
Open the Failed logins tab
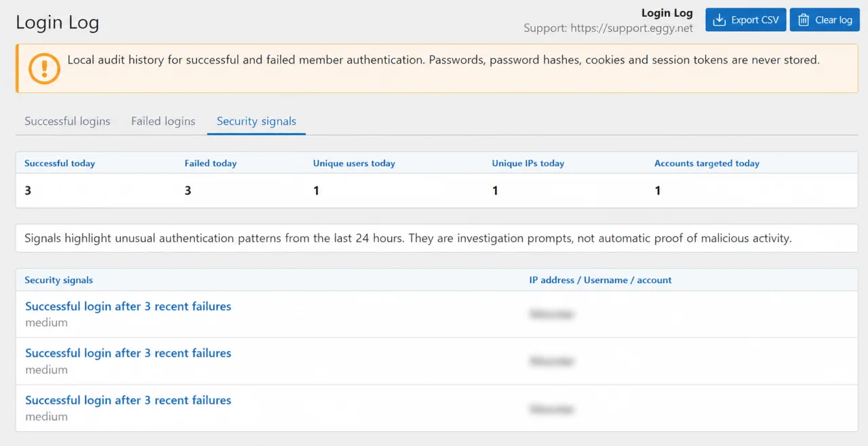163,121
